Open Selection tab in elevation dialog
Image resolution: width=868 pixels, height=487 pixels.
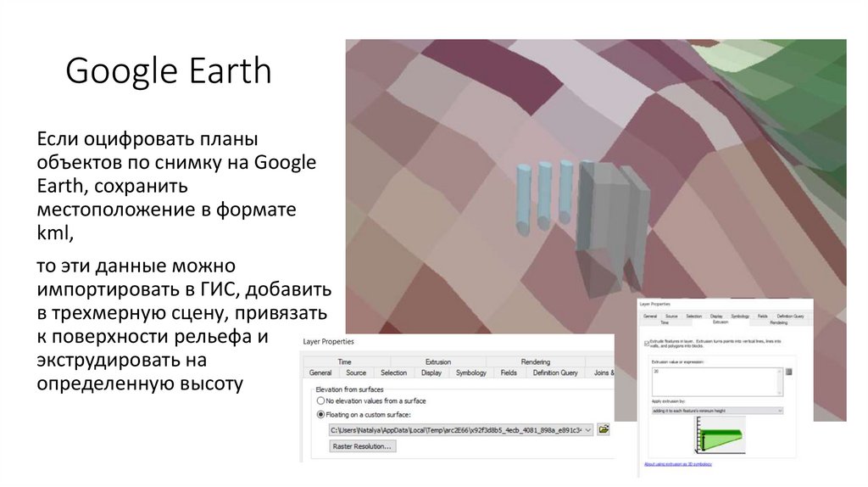[393, 372]
